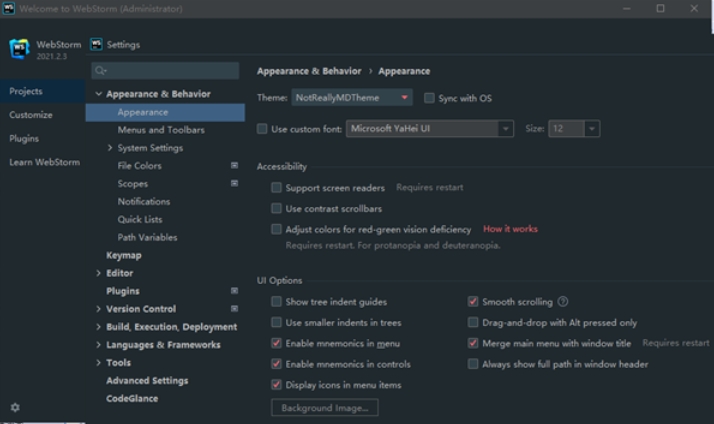Viewport: 714px width, 424px height.
Task: Expand Build, Execution, Deployment node
Action: 98,327
